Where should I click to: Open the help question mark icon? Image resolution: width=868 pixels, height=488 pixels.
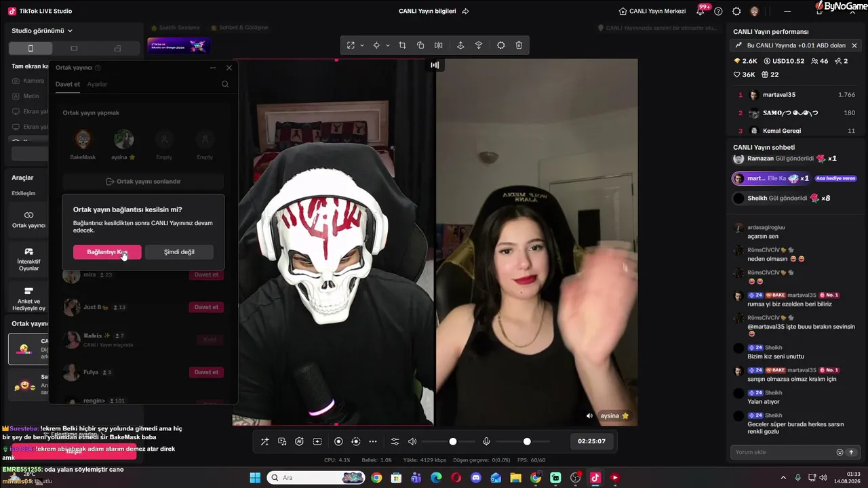tap(718, 12)
